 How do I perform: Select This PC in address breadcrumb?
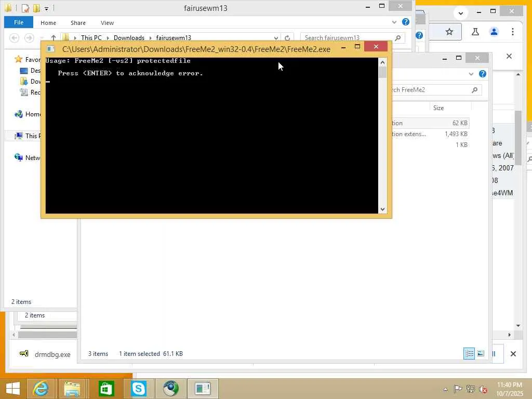[x=91, y=37]
